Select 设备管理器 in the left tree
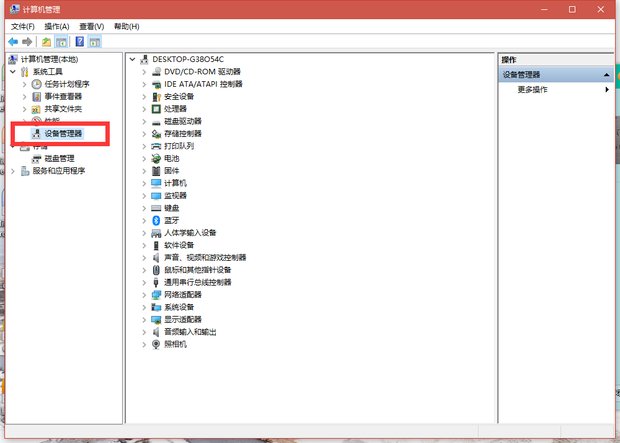This screenshot has height=443, width=620. (x=63, y=133)
